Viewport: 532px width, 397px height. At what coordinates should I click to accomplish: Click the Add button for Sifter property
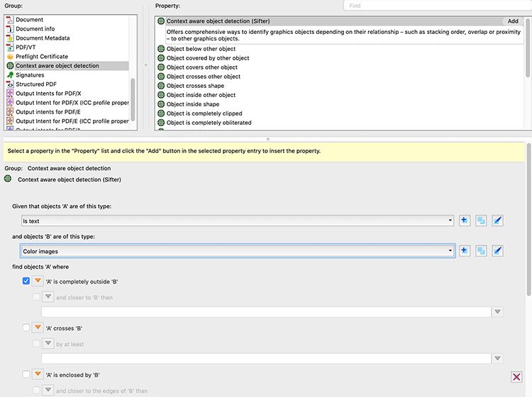point(513,21)
